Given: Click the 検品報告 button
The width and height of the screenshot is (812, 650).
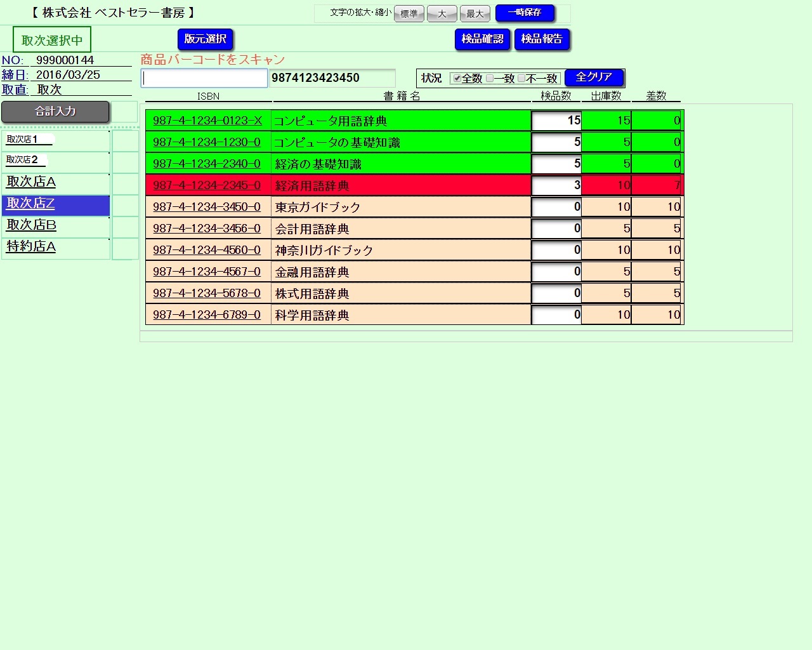Looking at the screenshot, I should pyautogui.click(x=542, y=39).
